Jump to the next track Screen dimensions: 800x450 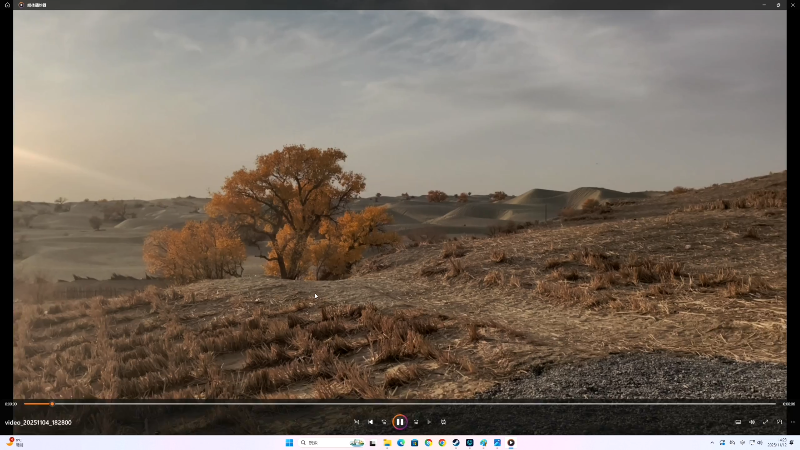tap(429, 422)
